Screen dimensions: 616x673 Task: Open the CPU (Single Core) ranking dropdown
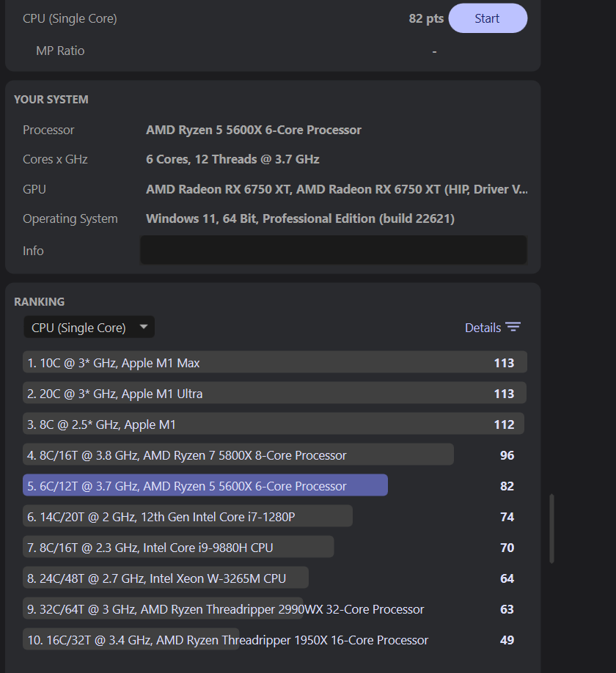89,328
